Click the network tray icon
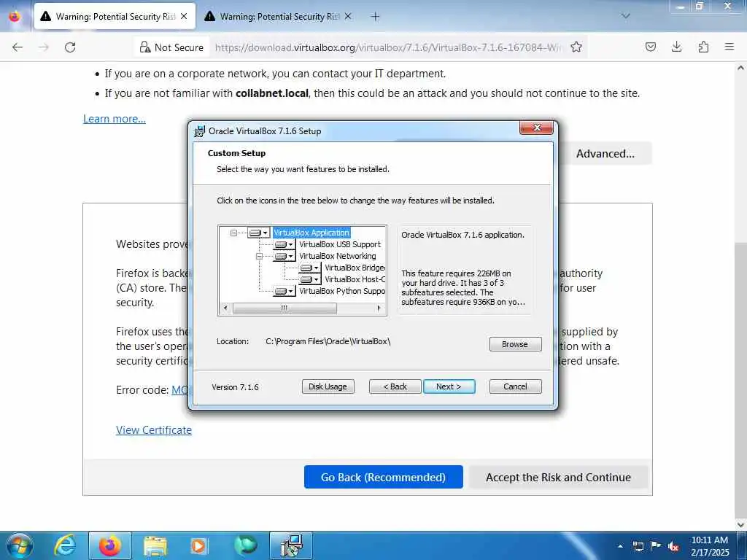 click(x=638, y=547)
